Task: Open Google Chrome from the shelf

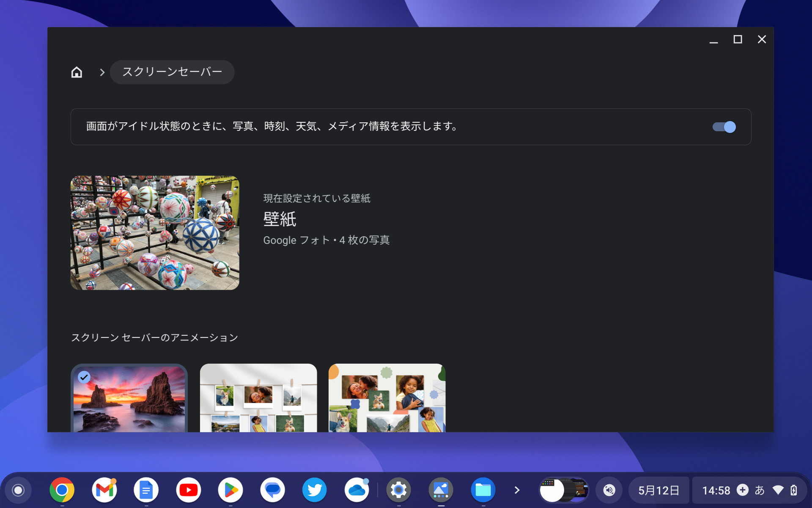Action: coord(62,490)
